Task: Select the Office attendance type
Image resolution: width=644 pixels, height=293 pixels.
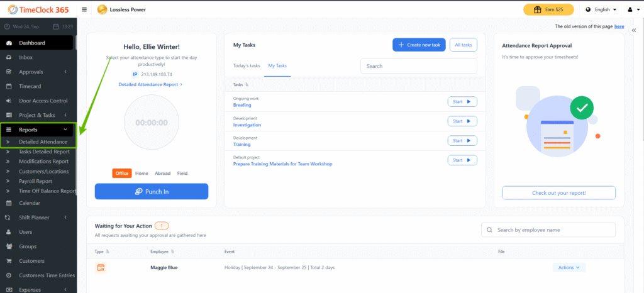Action: 121,173
